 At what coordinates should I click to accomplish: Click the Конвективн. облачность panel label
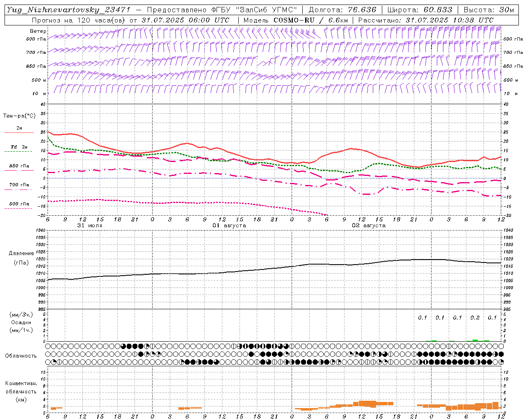[x=21, y=388]
